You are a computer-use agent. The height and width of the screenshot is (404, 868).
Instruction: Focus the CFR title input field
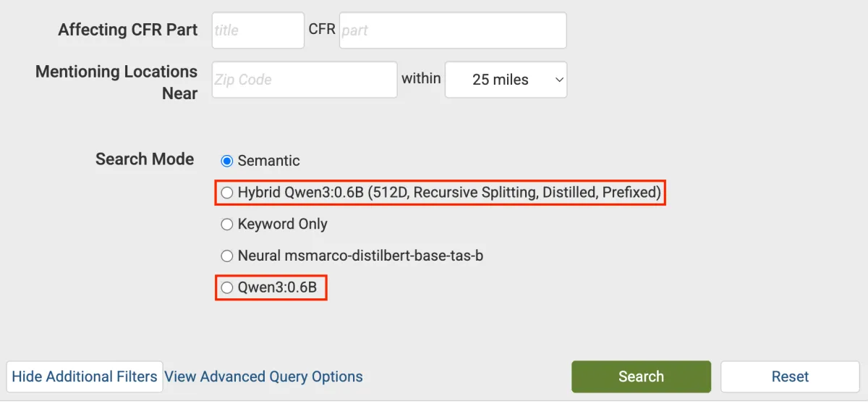tap(258, 30)
